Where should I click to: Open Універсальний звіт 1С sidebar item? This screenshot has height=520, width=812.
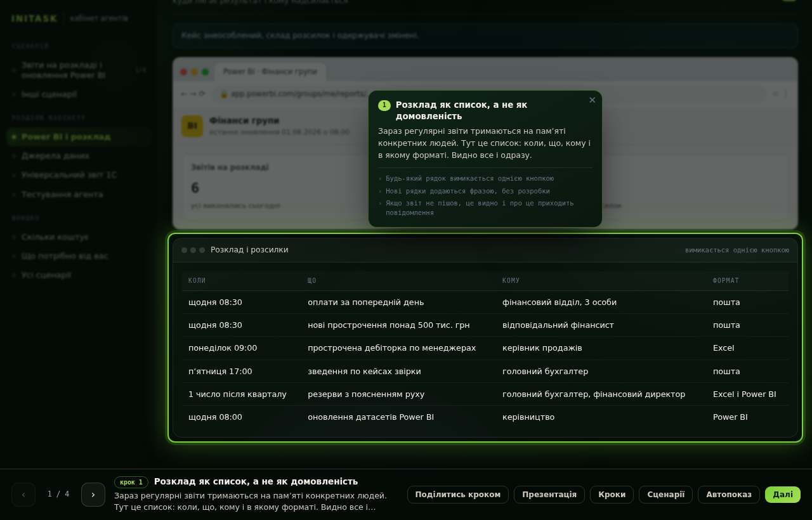click(79, 175)
